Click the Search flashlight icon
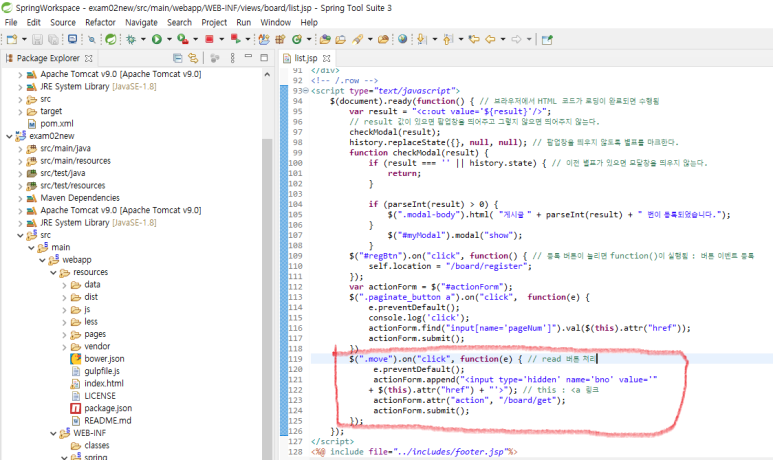The width and height of the screenshot is (773, 460). 358,39
